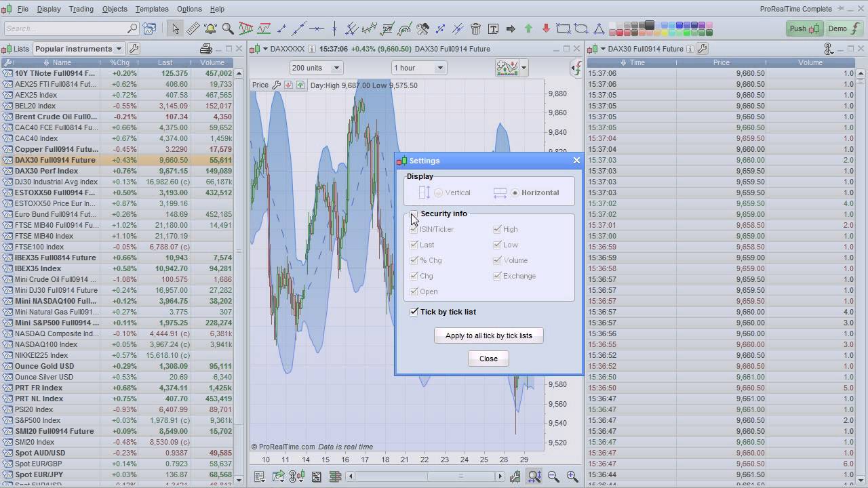Click the Close button in Settings
Viewport: 868px width, 488px height.
click(x=489, y=359)
